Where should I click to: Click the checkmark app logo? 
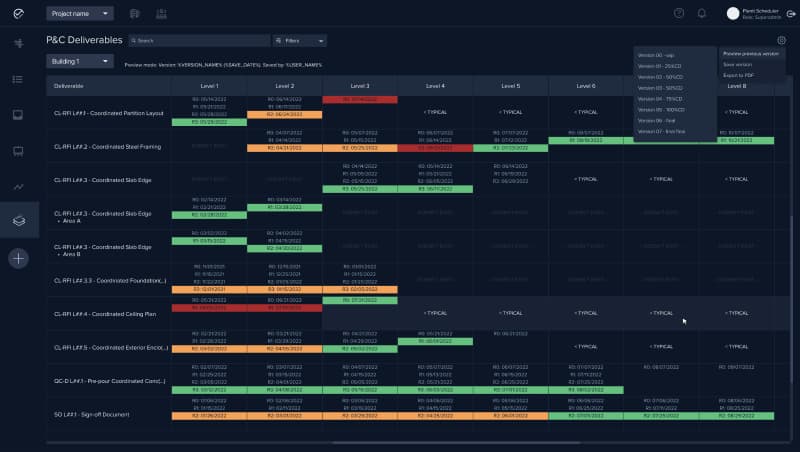pos(18,13)
